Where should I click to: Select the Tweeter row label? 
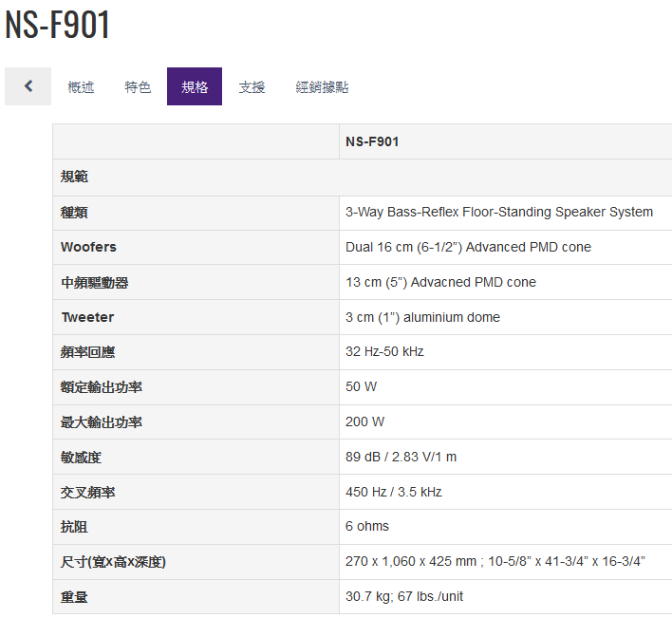(x=87, y=317)
